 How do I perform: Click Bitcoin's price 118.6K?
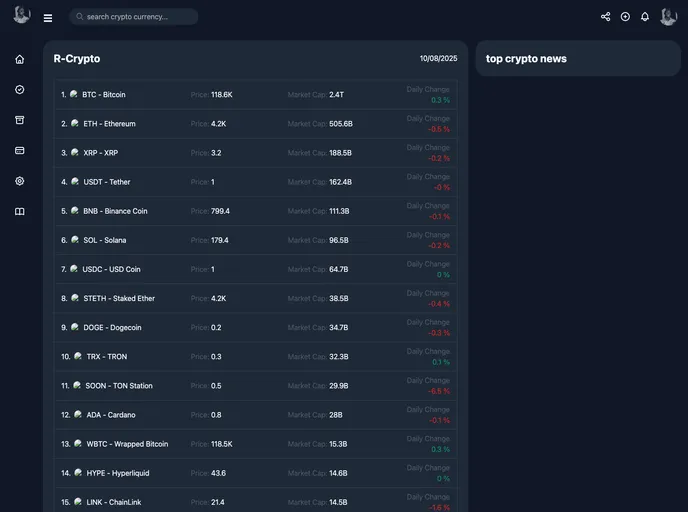[222, 95]
